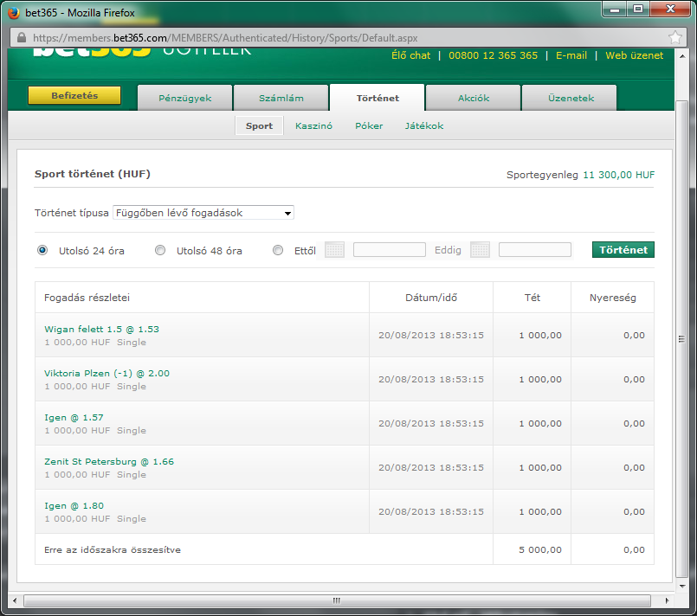Click the Firefox logo icon in title bar
Screen dimensions: 697x616
(x=14, y=12)
